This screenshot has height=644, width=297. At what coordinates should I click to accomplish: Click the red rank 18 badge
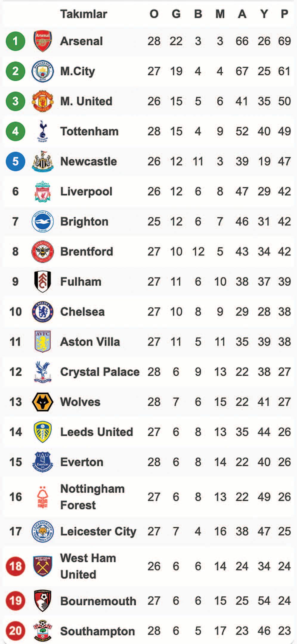click(15, 566)
